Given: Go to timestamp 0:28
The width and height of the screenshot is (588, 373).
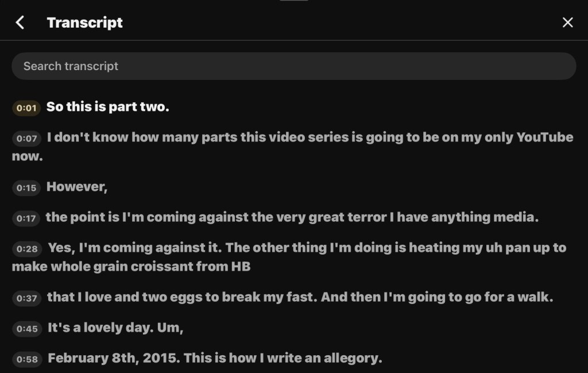Looking at the screenshot, I should point(26,249).
